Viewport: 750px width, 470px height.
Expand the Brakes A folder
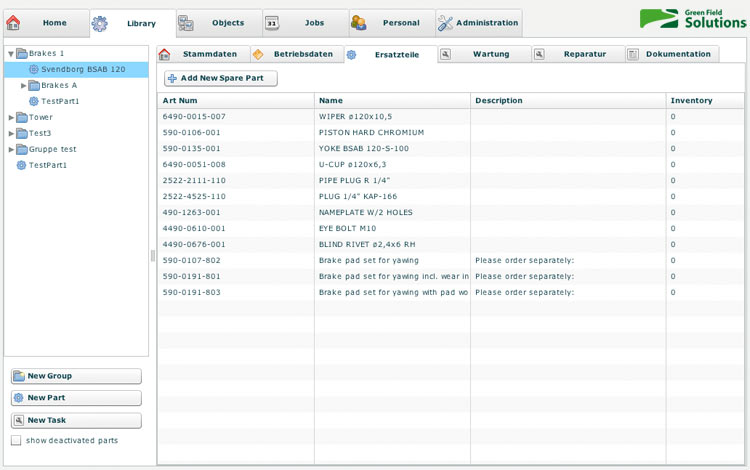23,86
